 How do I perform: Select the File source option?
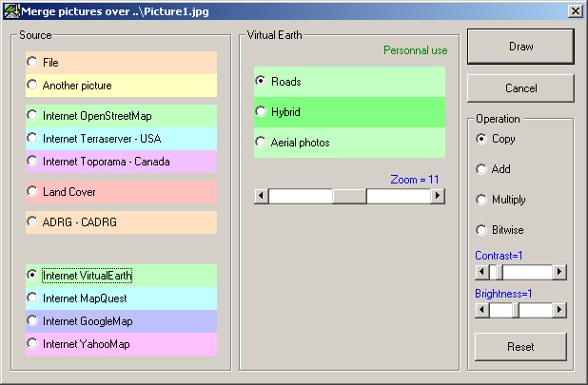(x=121, y=63)
